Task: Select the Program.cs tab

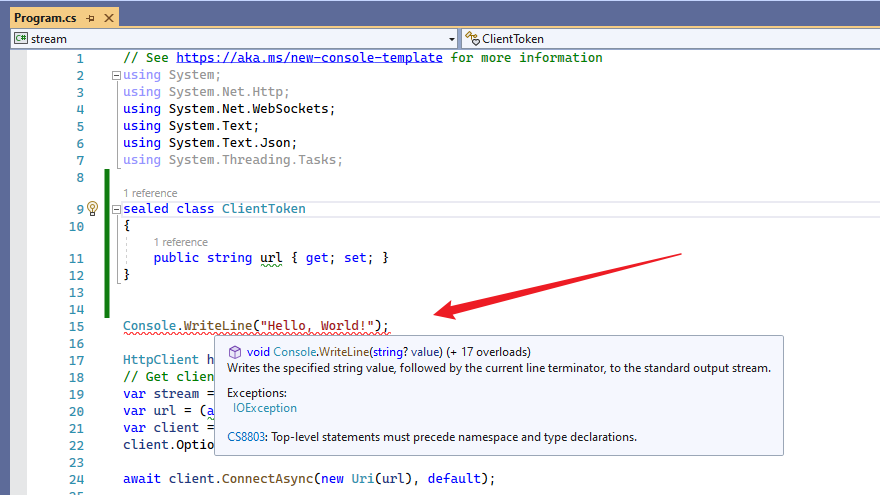Action: [x=44, y=18]
